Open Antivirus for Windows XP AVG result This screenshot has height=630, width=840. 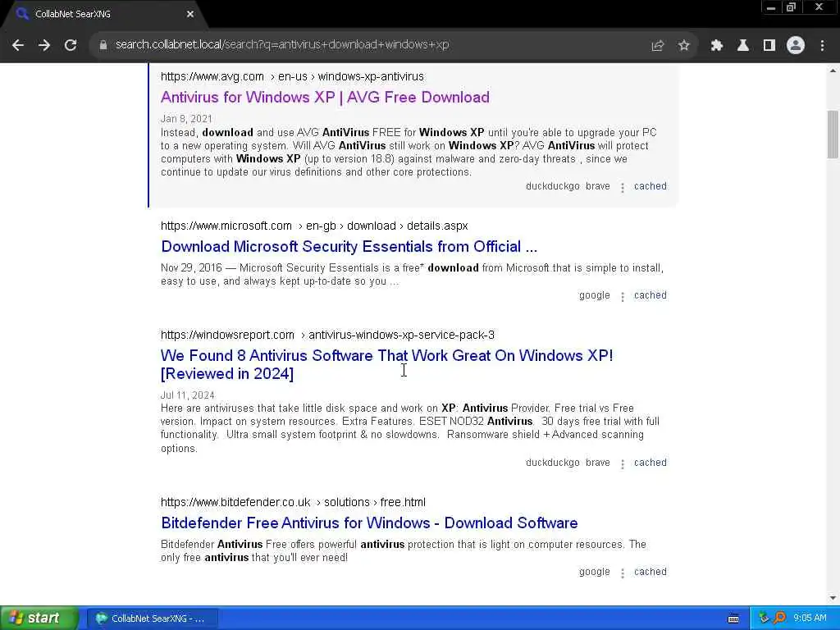coord(325,97)
